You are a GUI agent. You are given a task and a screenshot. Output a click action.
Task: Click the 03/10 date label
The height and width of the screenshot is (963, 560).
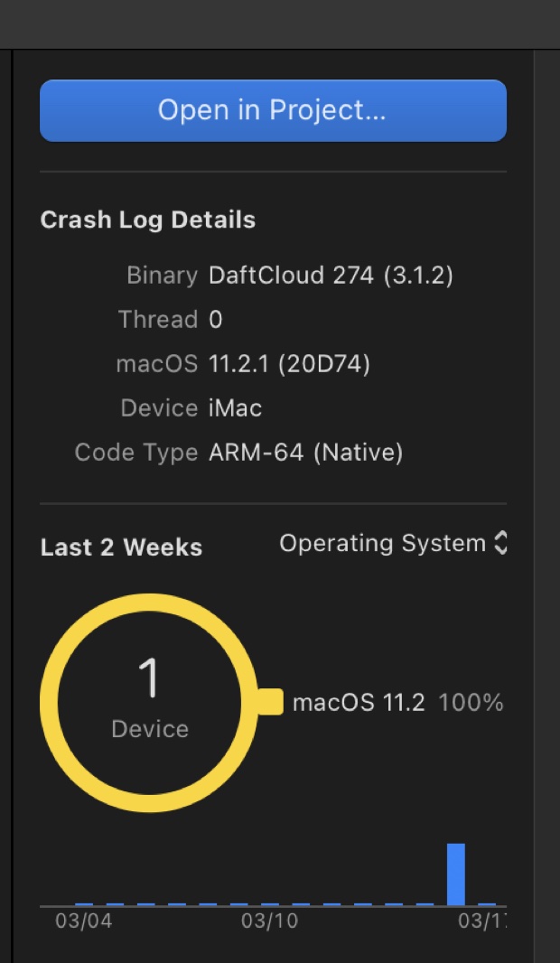[x=269, y=921]
